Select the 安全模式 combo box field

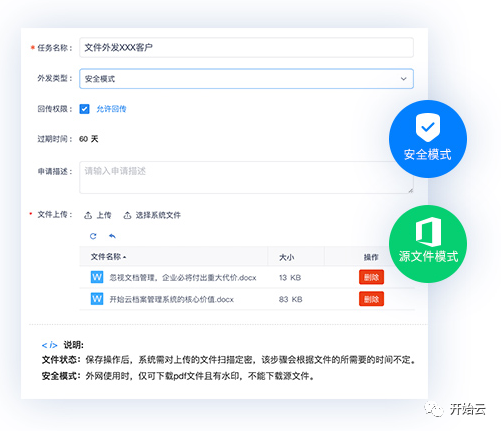pos(246,79)
